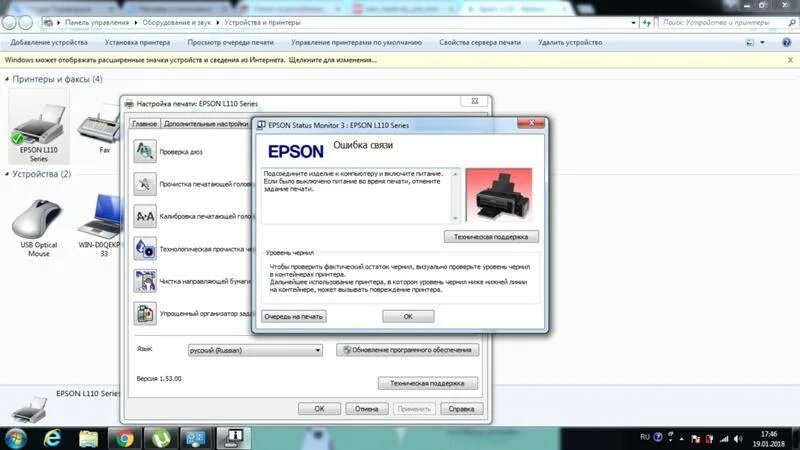Collapse the Принтеры и факсы group
This screenshot has height=450, width=800.
[7, 79]
